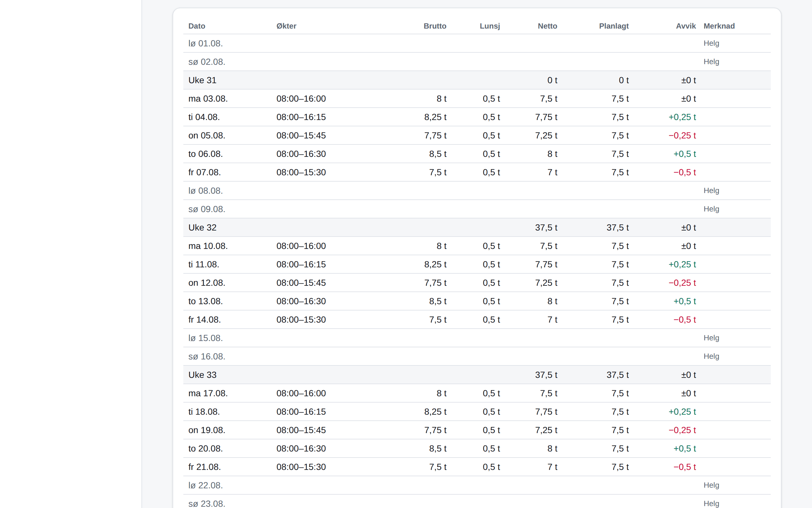Click the Netto column header

[x=547, y=26]
